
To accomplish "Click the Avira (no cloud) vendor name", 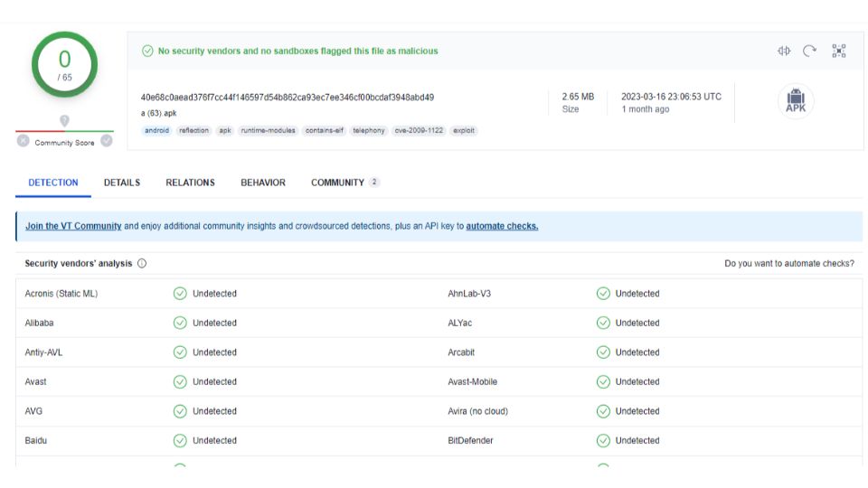I will coord(477,411).
